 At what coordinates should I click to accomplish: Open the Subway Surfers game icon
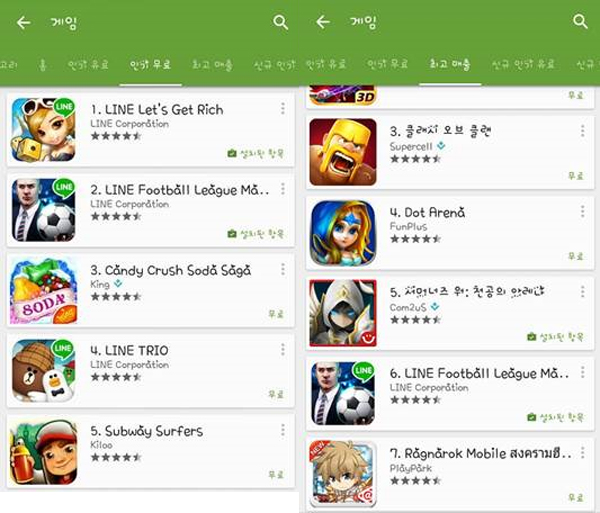(43, 452)
